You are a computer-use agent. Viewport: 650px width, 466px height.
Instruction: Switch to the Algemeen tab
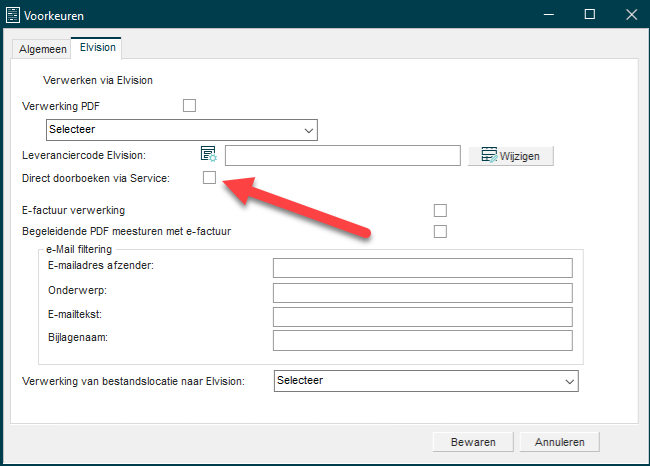pyautogui.click(x=43, y=49)
